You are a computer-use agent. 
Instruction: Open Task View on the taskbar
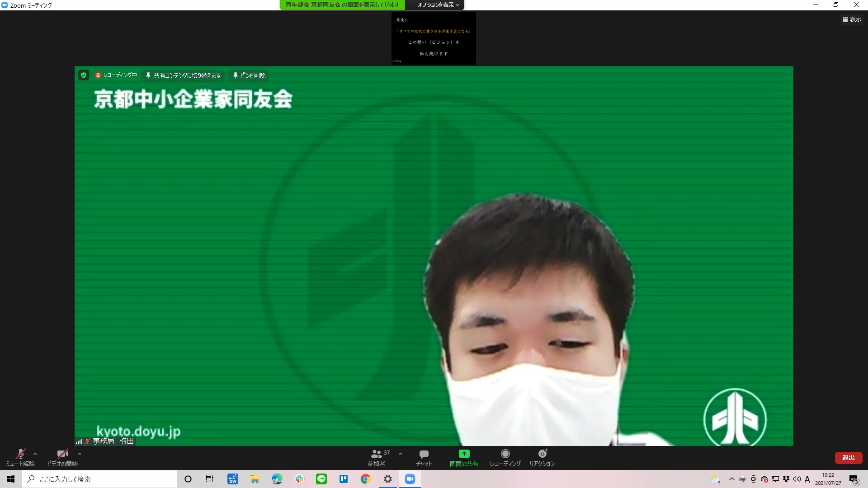click(x=210, y=479)
